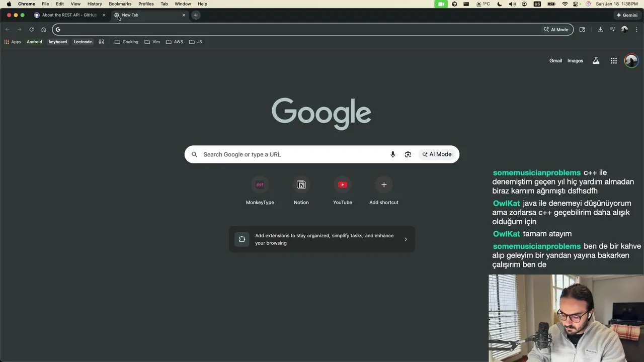
Task: Open a new tab with plus button
Action: pyautogui.click(x=196, y=15)
